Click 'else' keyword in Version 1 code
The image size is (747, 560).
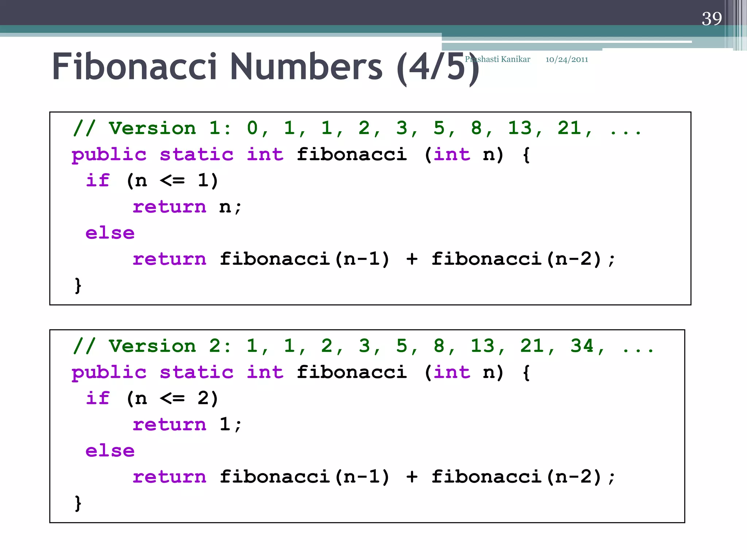tap(110, 233)
